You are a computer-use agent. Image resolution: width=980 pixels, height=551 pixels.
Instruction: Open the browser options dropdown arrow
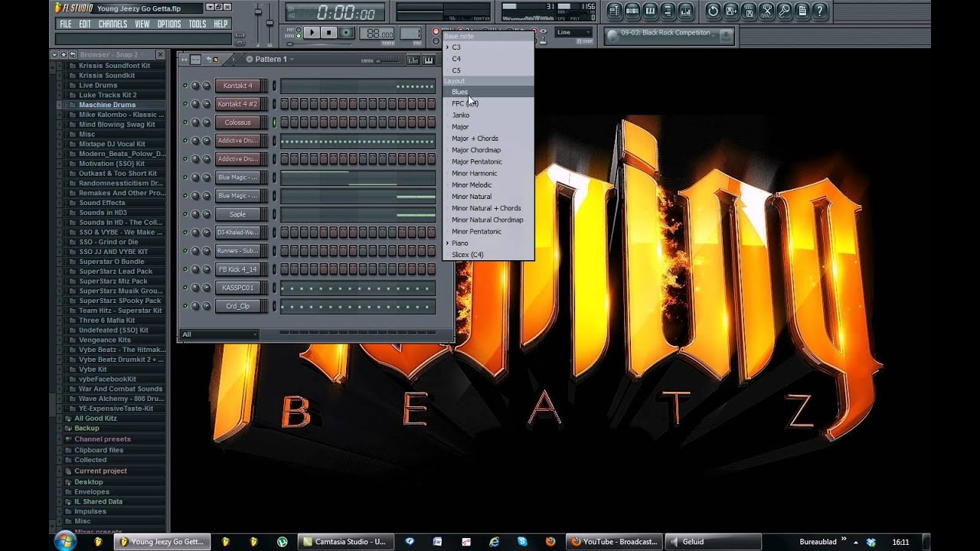54,54
